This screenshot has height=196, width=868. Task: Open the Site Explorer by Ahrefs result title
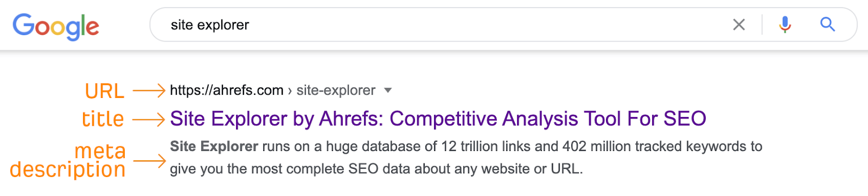[438, 119]
